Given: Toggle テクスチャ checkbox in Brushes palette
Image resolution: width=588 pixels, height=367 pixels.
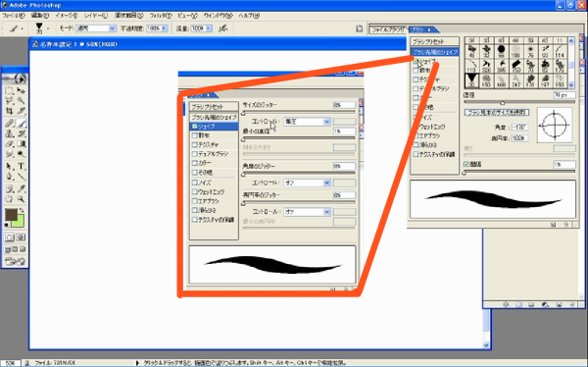Looking at the screenshot, I should (x=416, y=79).
